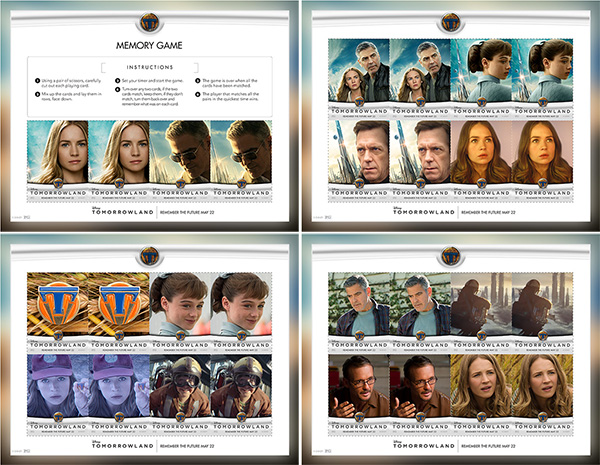
Task: Select left silhouette facing city card
Action: [x=481, y=312]
